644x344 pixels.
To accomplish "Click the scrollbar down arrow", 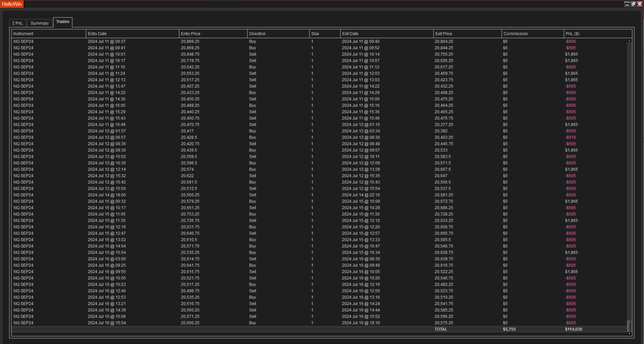I will click(x=629, y=334).
